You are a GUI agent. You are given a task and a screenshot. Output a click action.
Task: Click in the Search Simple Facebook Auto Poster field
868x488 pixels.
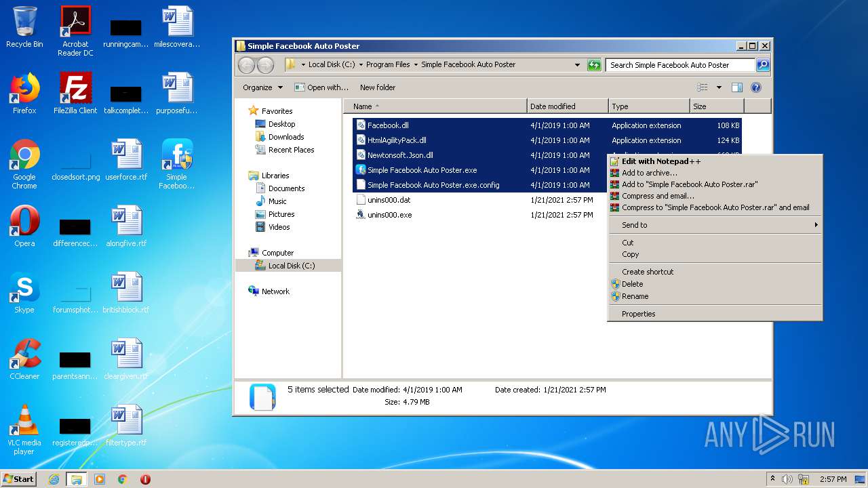pyautogui.click(x=680, y=65)
